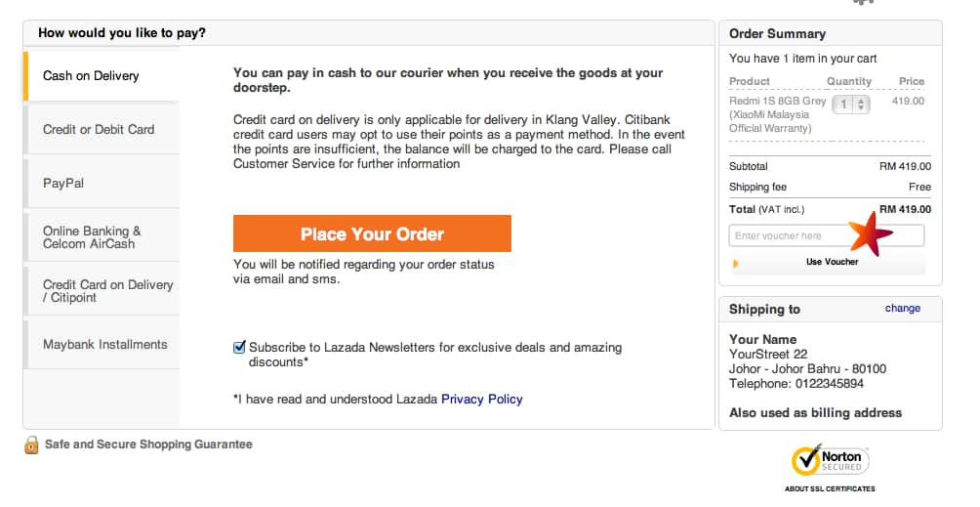Click the small orange arrow beside Use Voucher
980x507 pixels.
point(736,263)
